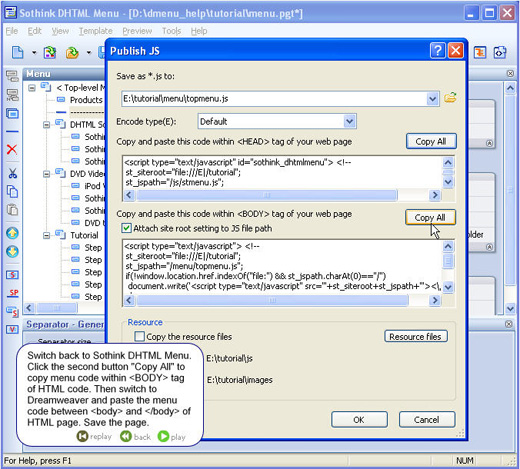Image resolution: width=520 pixels, height=469 pixels.
Task: Select the Products tree item
Action: 86,100
